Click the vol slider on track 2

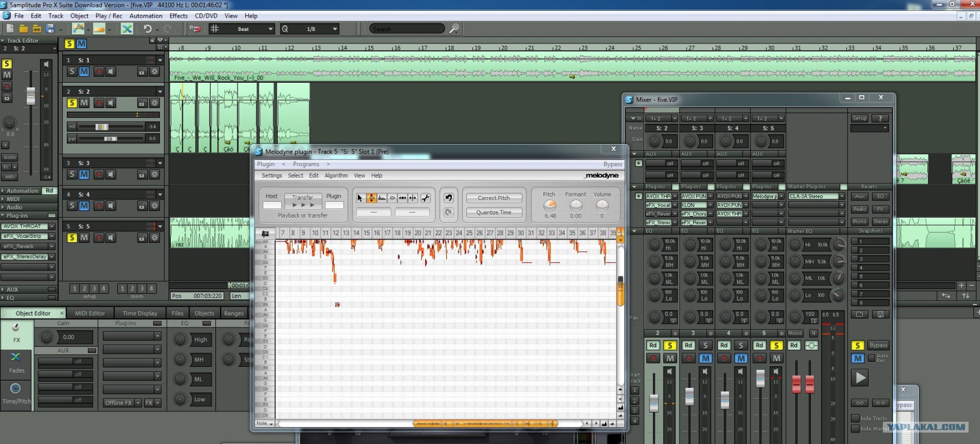click(112, 126)
